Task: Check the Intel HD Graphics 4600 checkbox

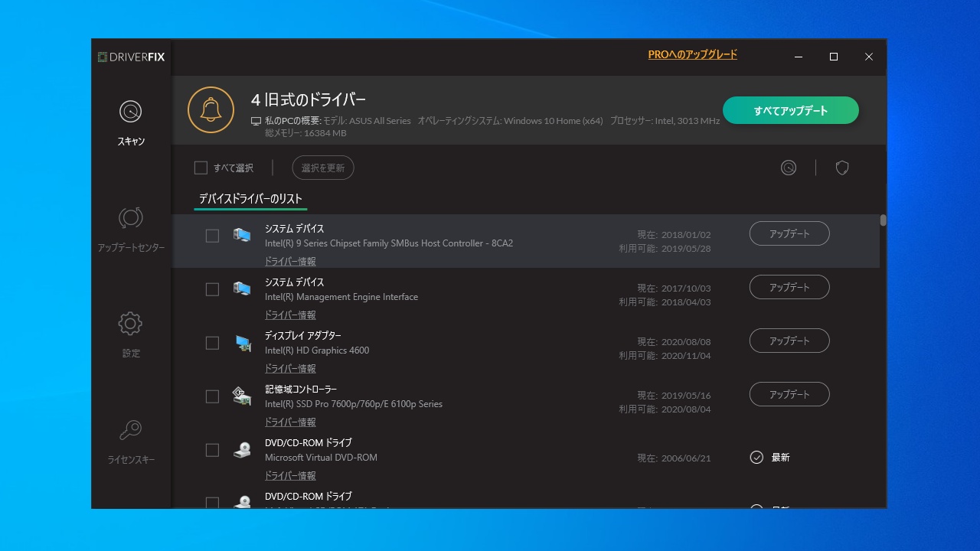Action: point(212,343)
